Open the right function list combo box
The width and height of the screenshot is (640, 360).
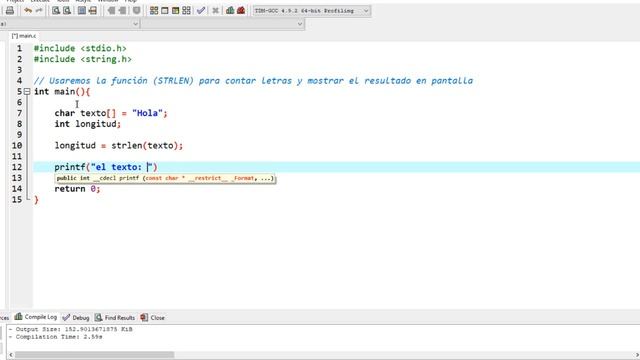pos(223,24)
